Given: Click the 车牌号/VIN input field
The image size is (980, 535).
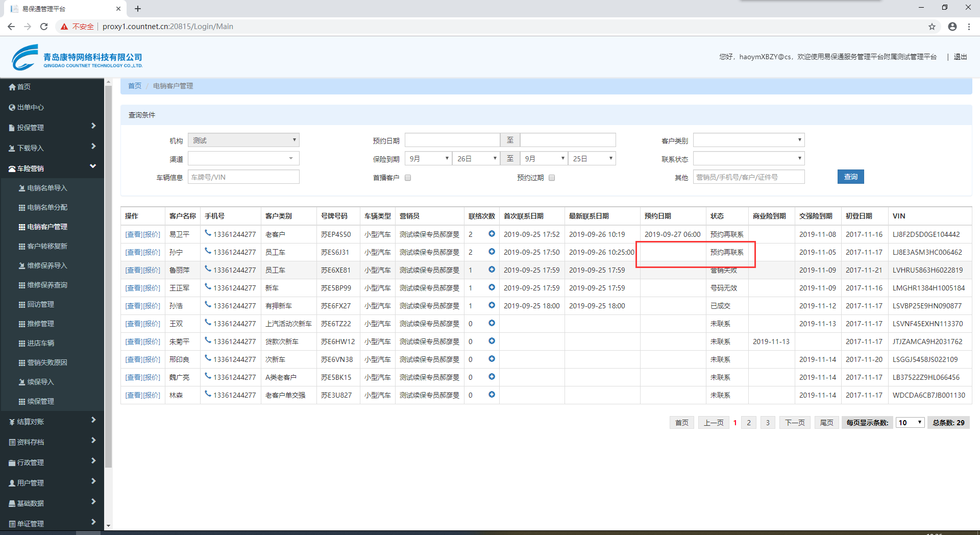Looking at the screenshot, I should (243, 177).
